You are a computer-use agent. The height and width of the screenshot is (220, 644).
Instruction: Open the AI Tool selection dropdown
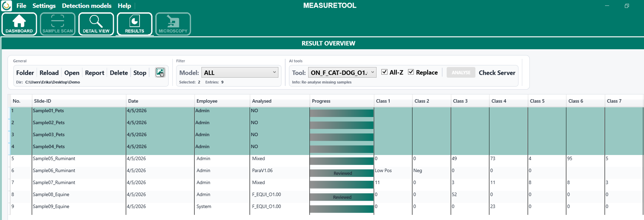tap(342, 72)
